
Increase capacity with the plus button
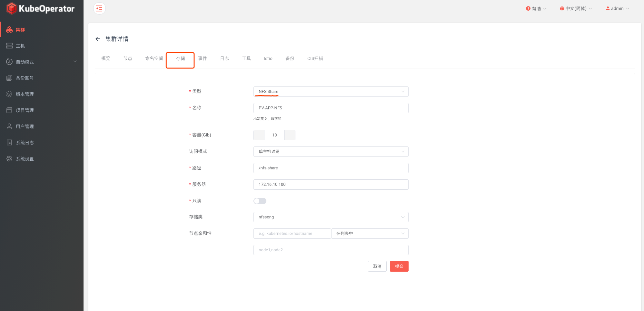290,135
